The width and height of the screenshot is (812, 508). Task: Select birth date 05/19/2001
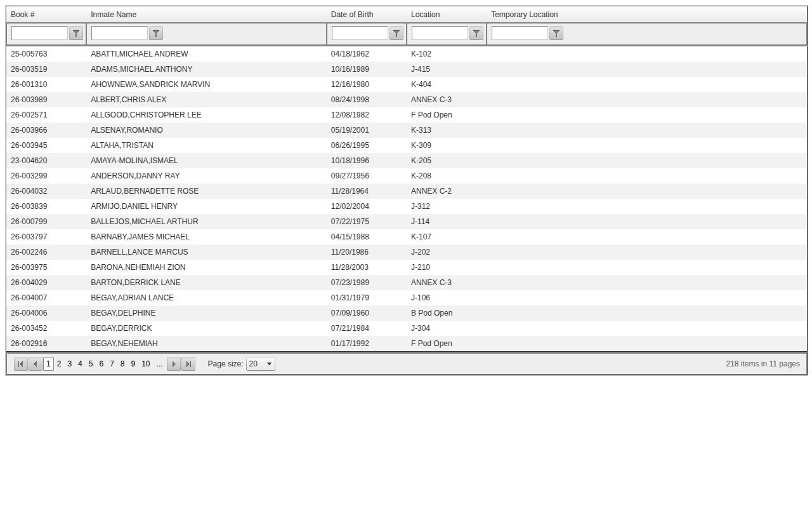pos(350,130)
